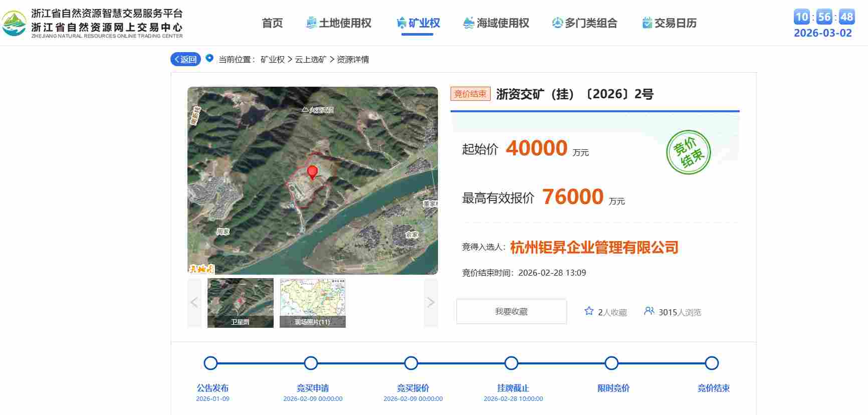Click the highest bid value 76000
Screen dimensions: 868x415
(x=573, y=197)
